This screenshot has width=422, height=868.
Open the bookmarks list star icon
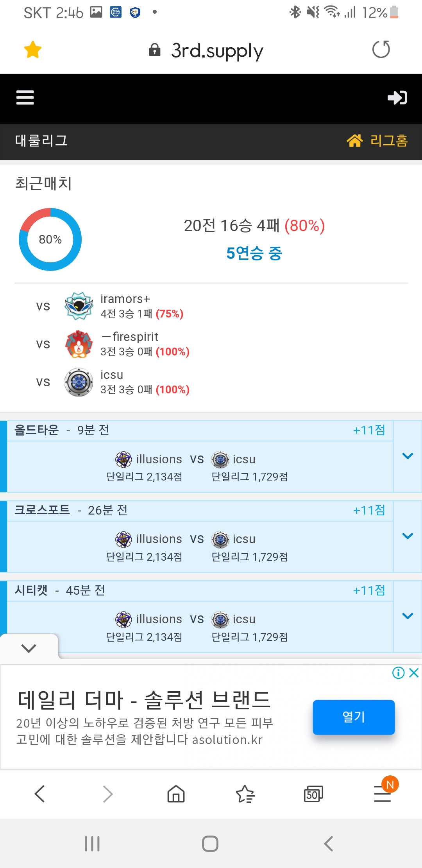click(x=245, y=794)
